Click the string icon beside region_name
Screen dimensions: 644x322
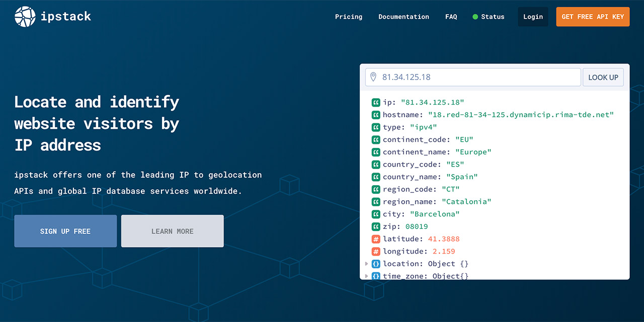coord(376,202)
